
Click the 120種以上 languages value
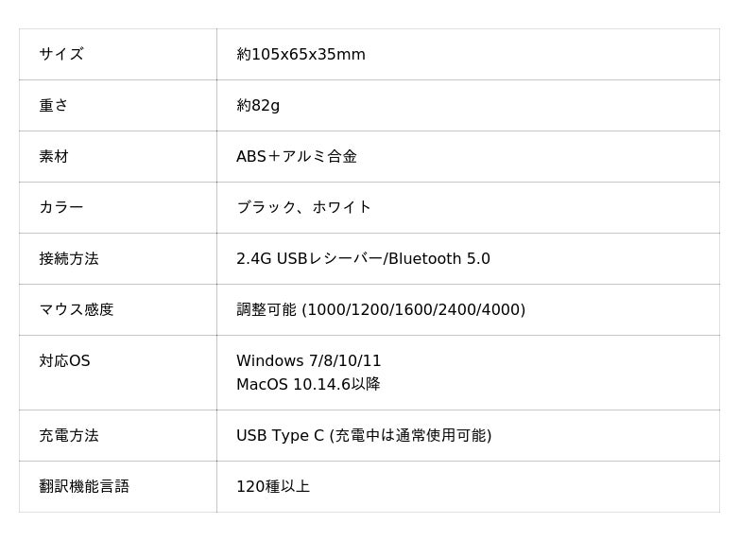pos(273,486)
